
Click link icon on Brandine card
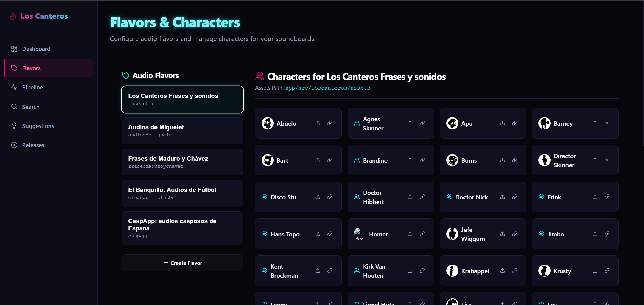pyautogui.click(x=422, y=160)
